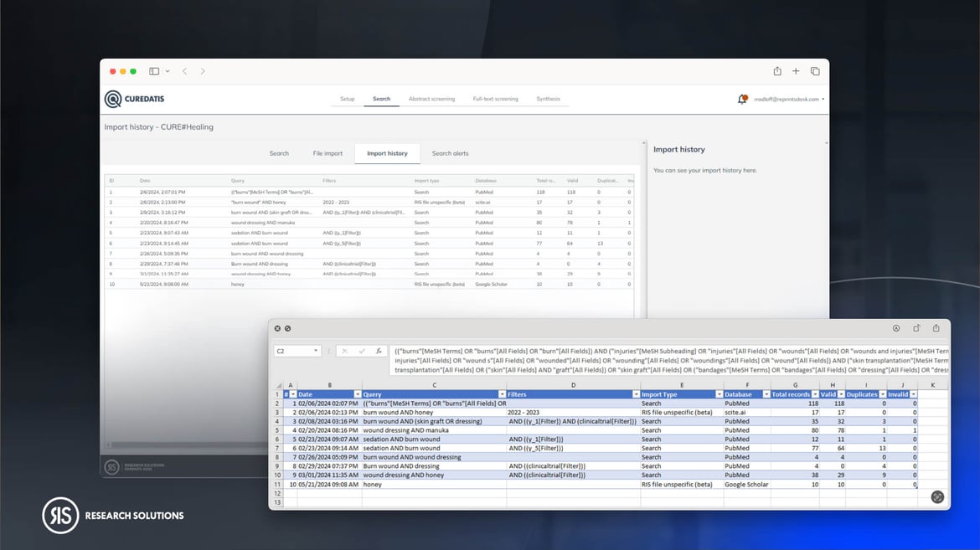
Task: Open the Filters column filter dropdown
Action: (637, 394)
